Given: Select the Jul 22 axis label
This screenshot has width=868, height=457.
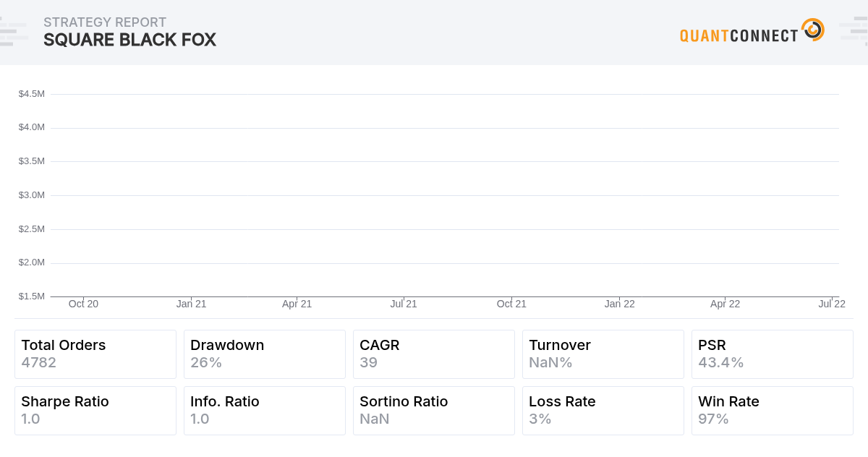Looking at the screenshot, I should (x=832, y=304).
